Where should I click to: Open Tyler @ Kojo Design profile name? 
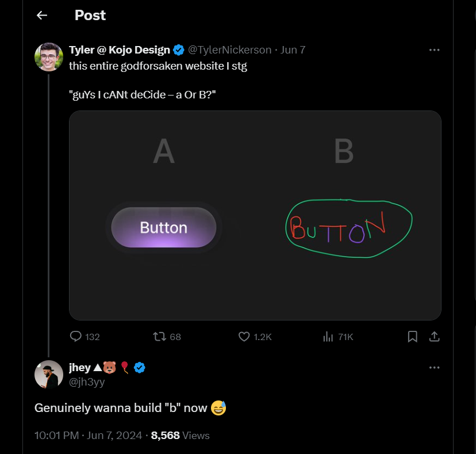(x=119, y=50)
